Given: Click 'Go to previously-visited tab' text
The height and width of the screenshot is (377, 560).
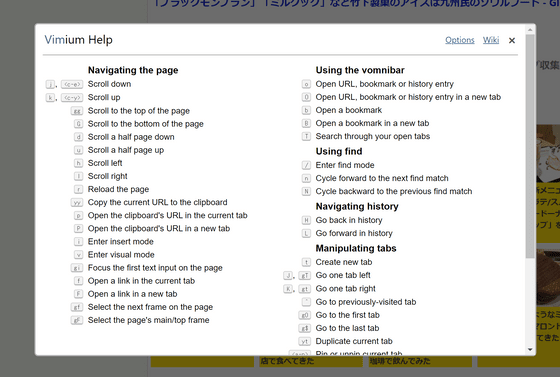Looking at the screenshot, I should coord(366,302).
